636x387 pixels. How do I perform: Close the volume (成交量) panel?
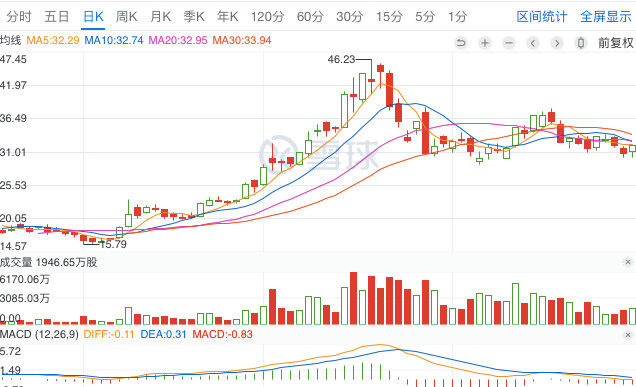point(628,262)
